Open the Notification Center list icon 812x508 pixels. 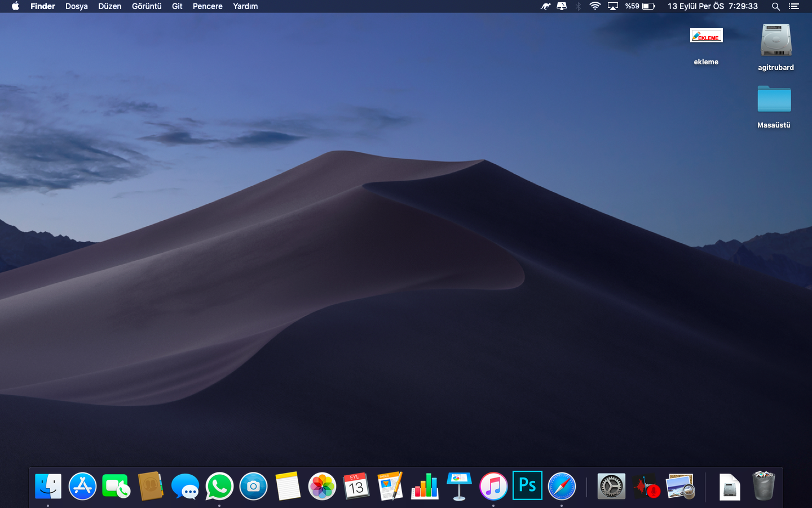[794, 6]
